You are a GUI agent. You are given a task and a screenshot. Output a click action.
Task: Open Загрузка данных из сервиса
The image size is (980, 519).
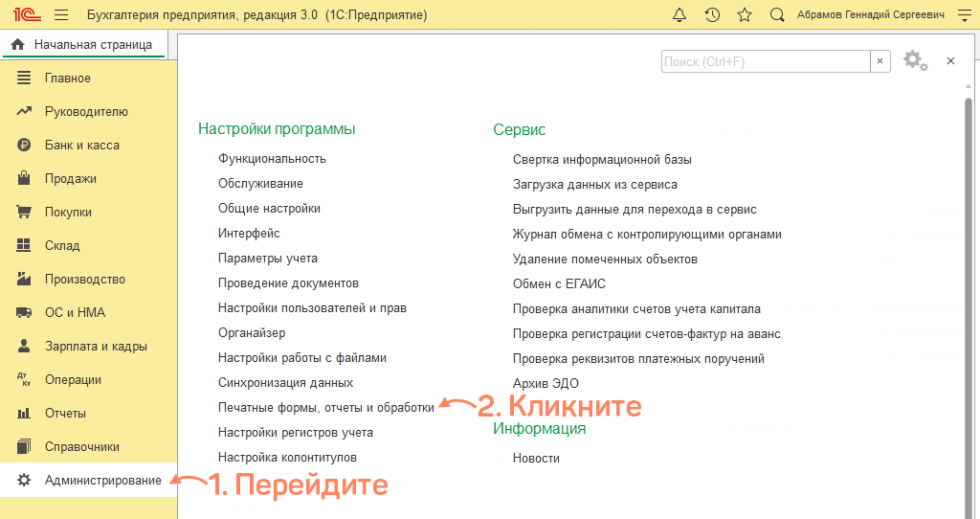(x=595, y=185)
